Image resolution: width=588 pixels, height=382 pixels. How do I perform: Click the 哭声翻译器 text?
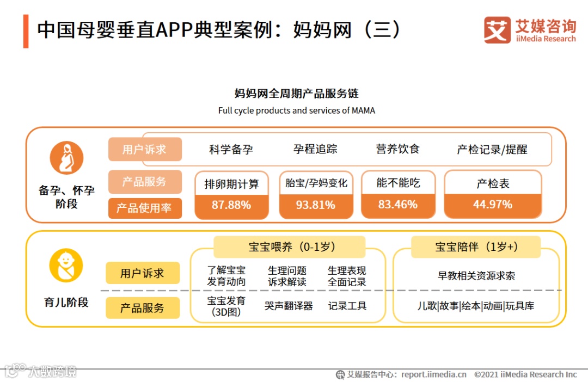[x=289, y=306]
